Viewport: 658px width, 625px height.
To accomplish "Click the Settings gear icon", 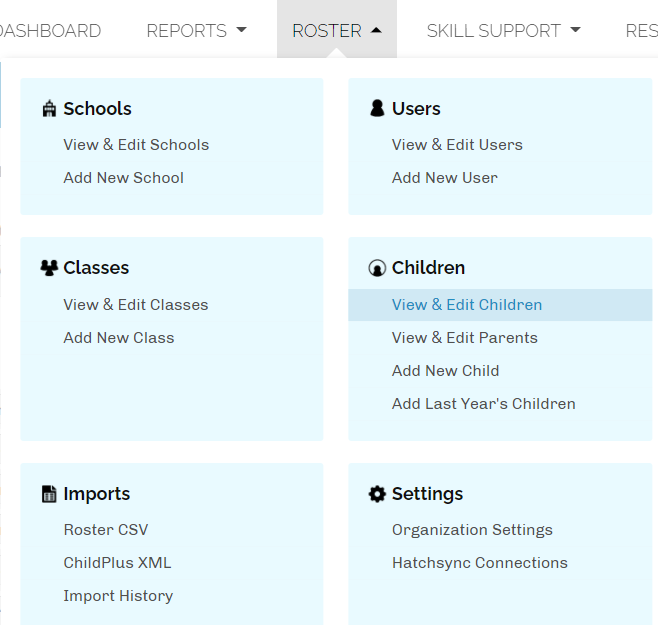I will 377,494.
